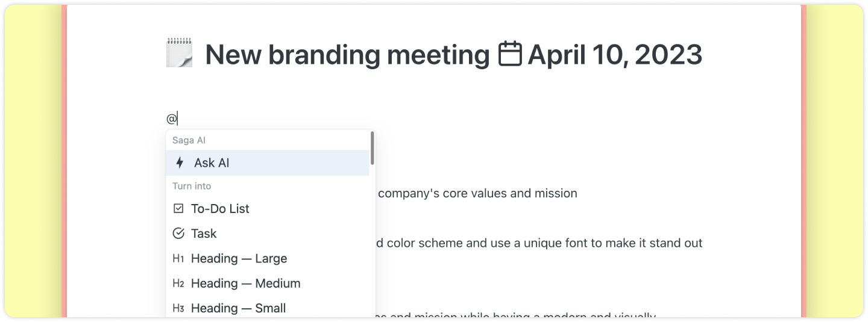Click the calendar icon in the title

(x=510, y=54)
